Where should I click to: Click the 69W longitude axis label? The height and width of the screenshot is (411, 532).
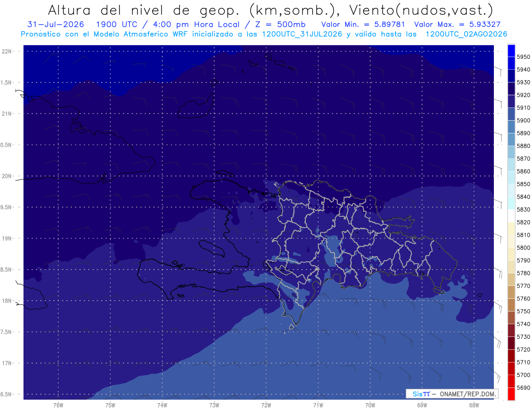point(422,405)
